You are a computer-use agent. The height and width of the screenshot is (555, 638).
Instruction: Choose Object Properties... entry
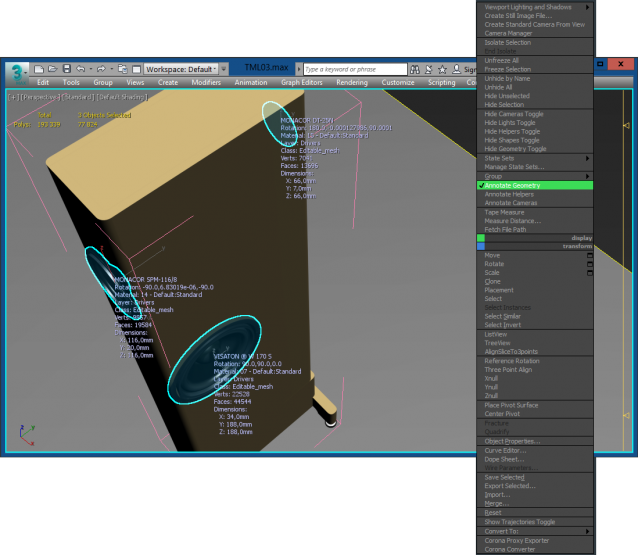(x=535, y=441)
